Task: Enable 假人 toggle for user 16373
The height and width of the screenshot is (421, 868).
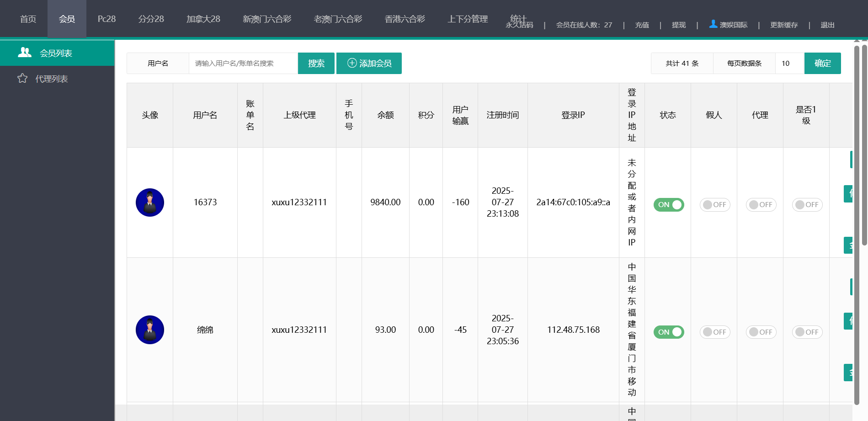Action: tap(714, 205)
